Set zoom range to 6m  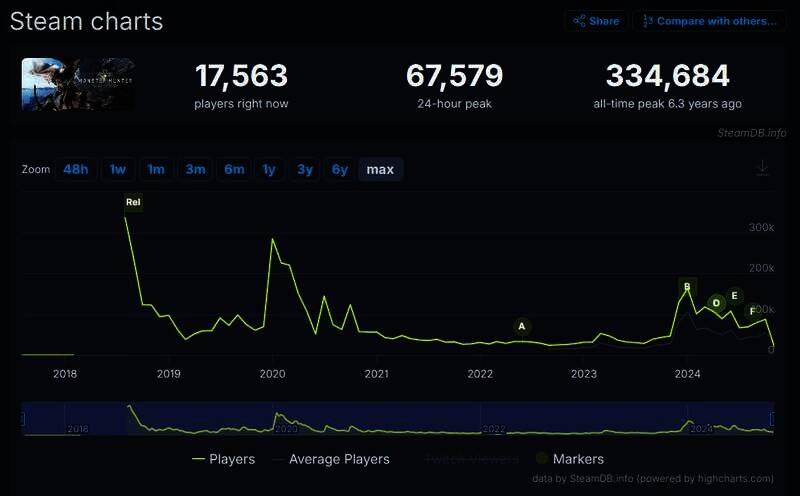234,169
